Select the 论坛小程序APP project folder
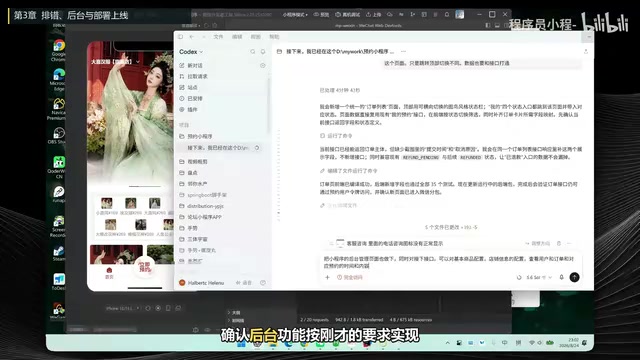Screen dimensions: 640x360 204,217
